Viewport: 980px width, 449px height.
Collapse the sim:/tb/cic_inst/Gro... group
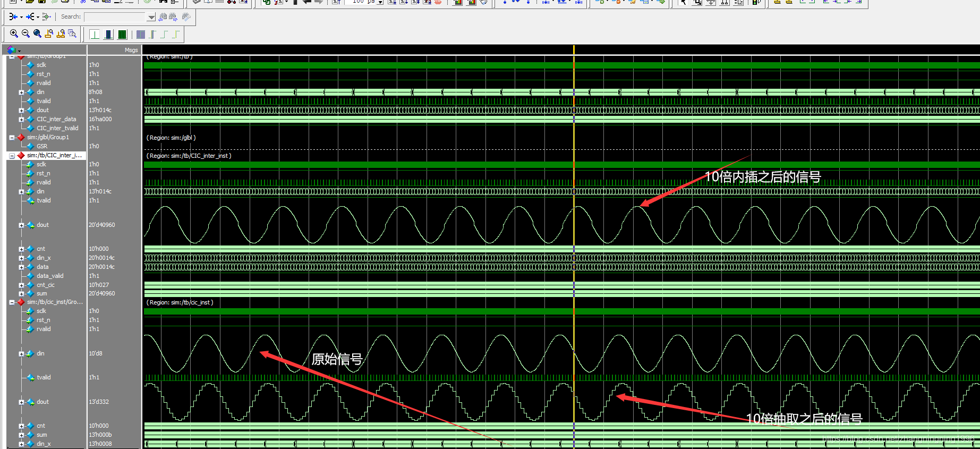12,302
